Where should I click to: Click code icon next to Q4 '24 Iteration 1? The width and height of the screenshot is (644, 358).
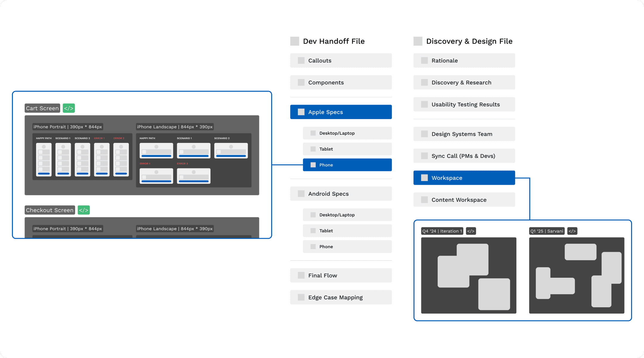coord(471,231)
